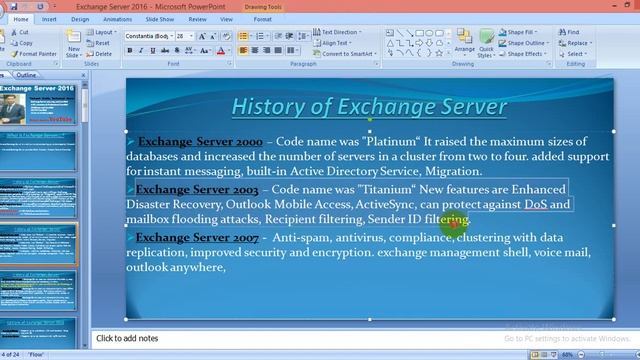Save the presentation from the Quick Access Toolbar
Viewport: 640px width, 360px height.
[x=14, y=7]
